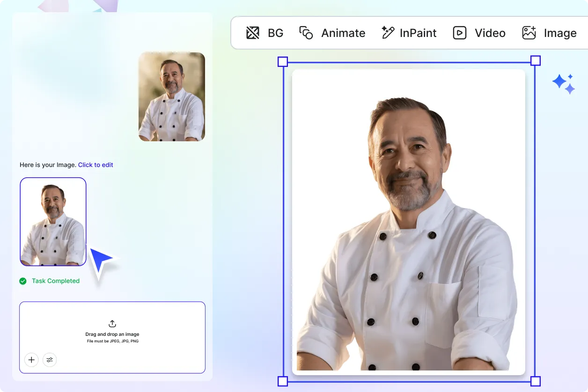Click the Animate overlapping shapes icon
588x392 pixels.
pos(306,33)
